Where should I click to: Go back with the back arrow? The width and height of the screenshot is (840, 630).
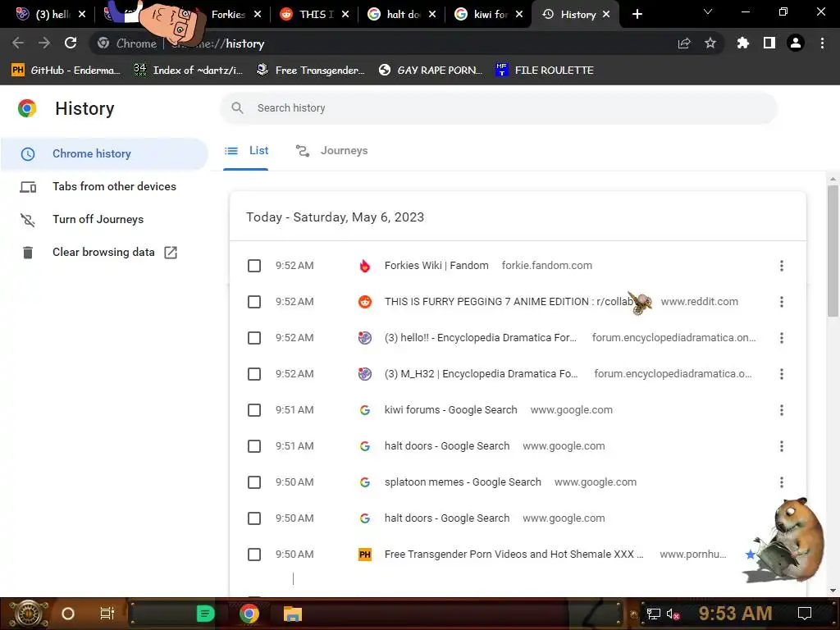[18, 43]
